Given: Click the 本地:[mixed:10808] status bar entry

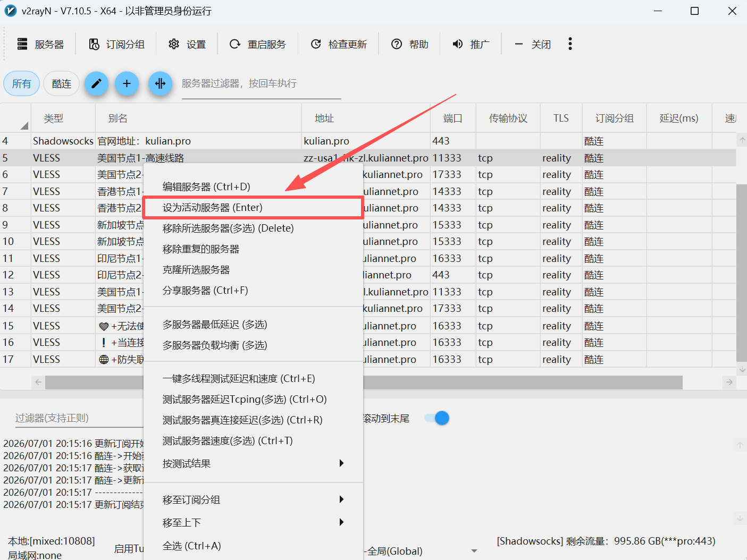Looking at the screenshot, I should pyautogui.click(x=52, y=541).
